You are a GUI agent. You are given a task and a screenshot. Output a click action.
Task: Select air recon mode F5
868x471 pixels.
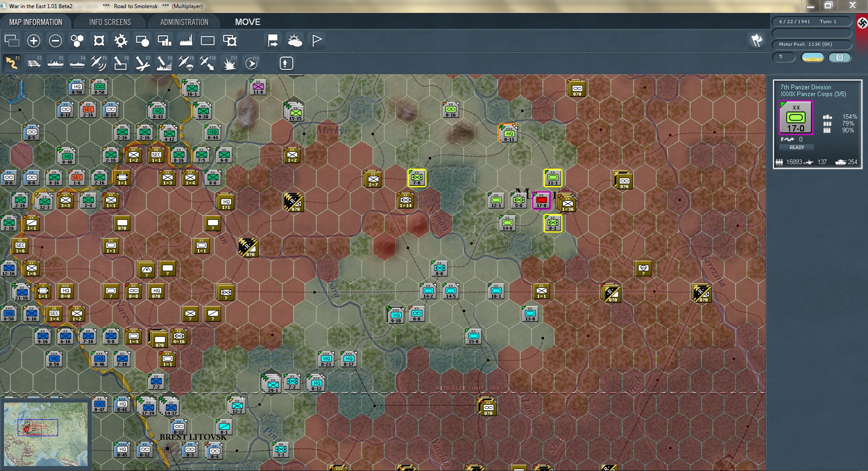99,63
